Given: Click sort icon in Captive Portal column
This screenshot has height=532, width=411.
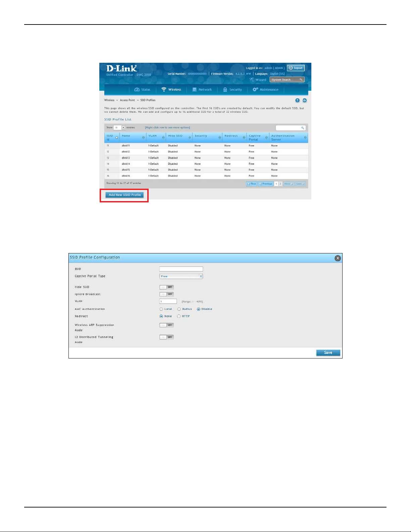Looking at the screenshot, I should (x=267, y=138).
